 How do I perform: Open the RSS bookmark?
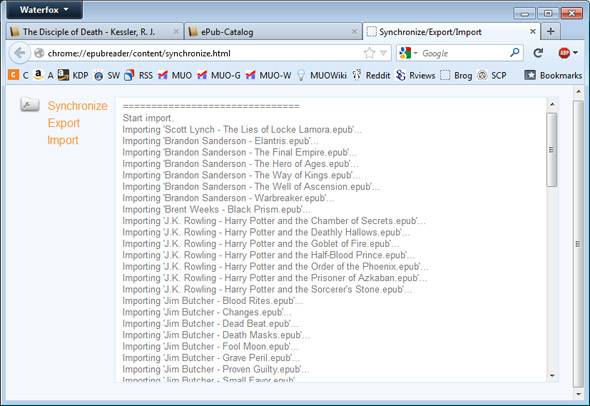[x=138, y=75]
